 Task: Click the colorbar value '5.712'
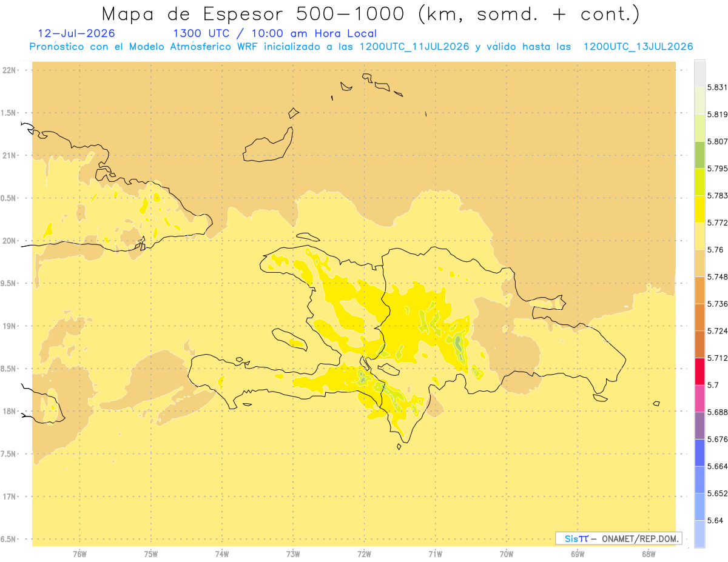coord(718,358)
